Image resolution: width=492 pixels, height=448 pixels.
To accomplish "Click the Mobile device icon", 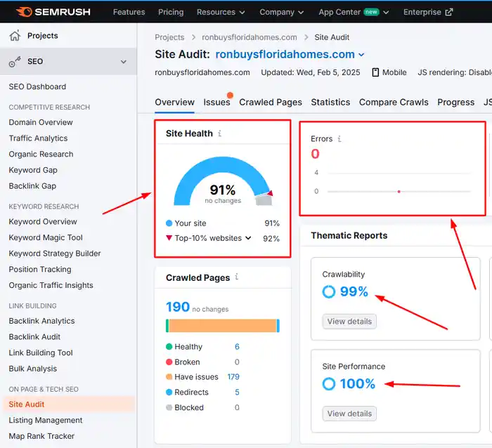I will point(375,72).
